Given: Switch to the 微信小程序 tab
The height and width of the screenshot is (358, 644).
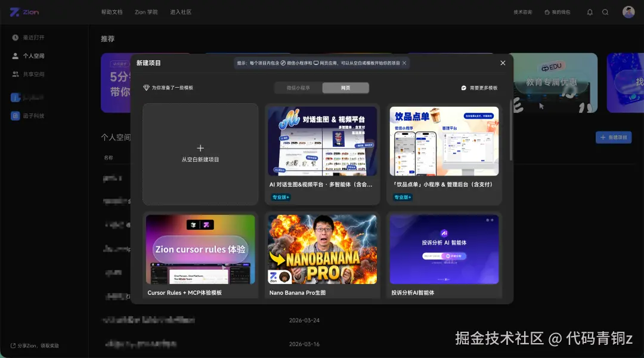Looking at the screenshot, I should [299, 88].
